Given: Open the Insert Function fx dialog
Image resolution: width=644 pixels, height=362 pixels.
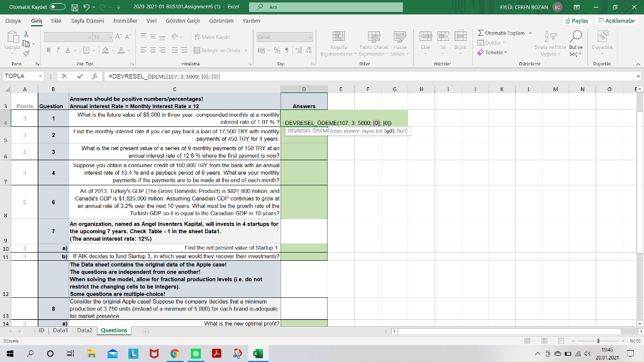Looking at the screenshot, I should pos(94,76).
